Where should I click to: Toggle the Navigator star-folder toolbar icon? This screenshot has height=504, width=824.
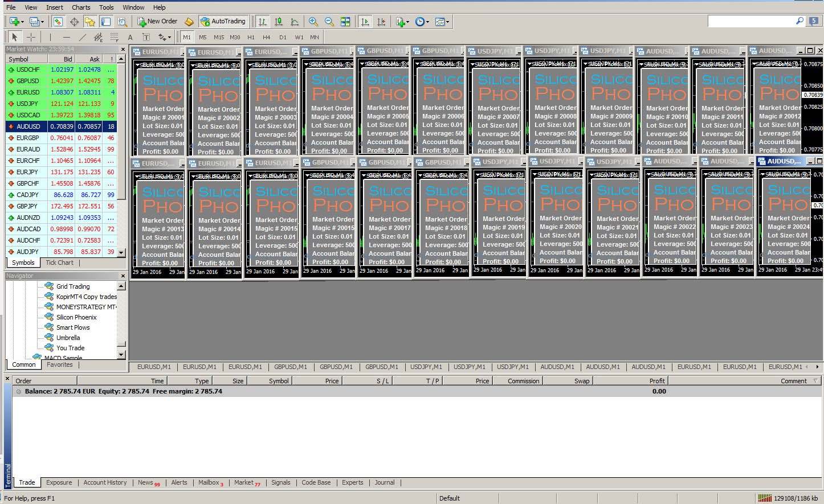90,22
